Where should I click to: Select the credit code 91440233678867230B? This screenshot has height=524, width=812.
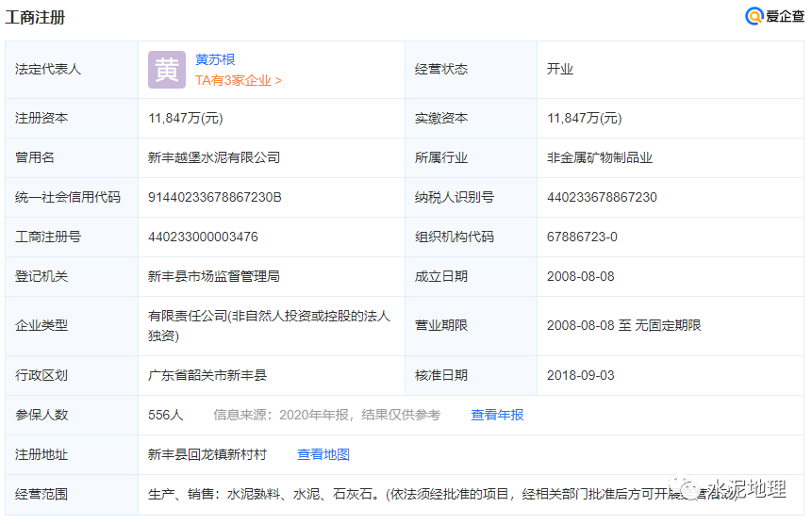(x=215, y=197)
